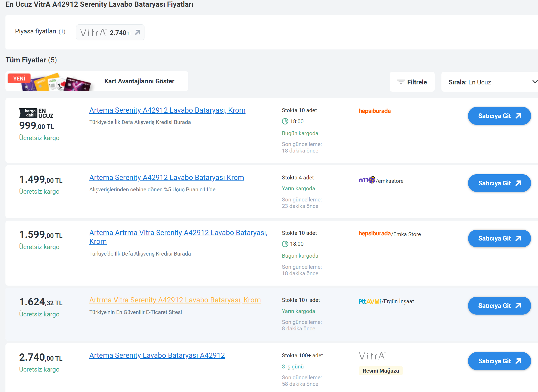Viewport: 538px width, 392px height.
Task: Open the n11 Artema Serenity A42912 Lavabo Bataryası Krom link
Action: click(166, 177)
